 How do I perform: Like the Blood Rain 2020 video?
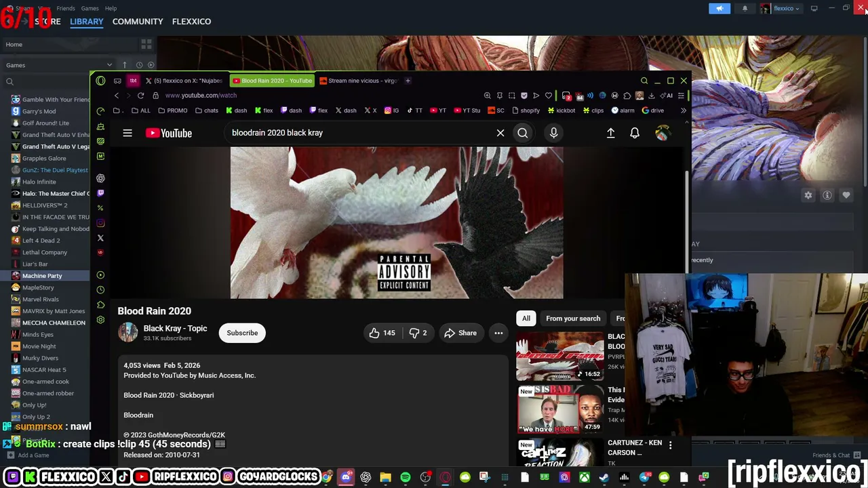tap(382, 333)
